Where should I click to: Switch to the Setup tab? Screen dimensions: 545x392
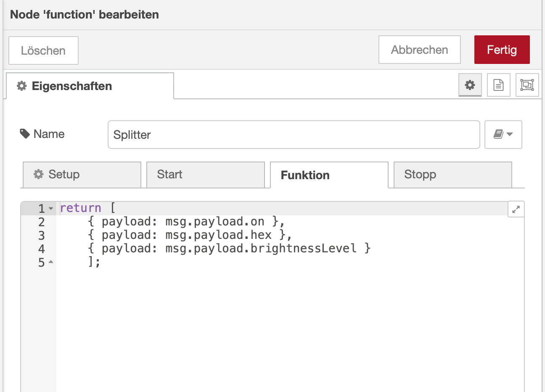82,175
